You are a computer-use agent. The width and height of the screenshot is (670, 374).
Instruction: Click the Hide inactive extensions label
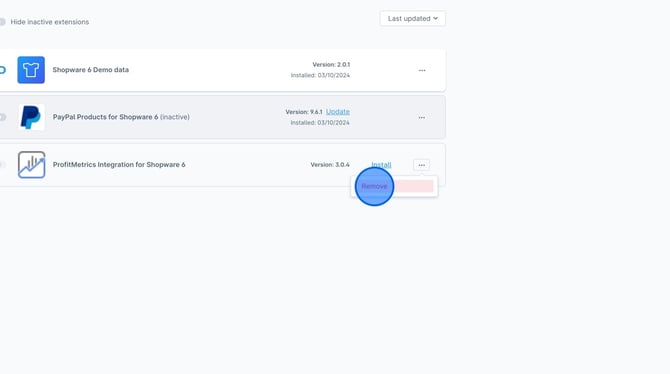tap(50, 22)
